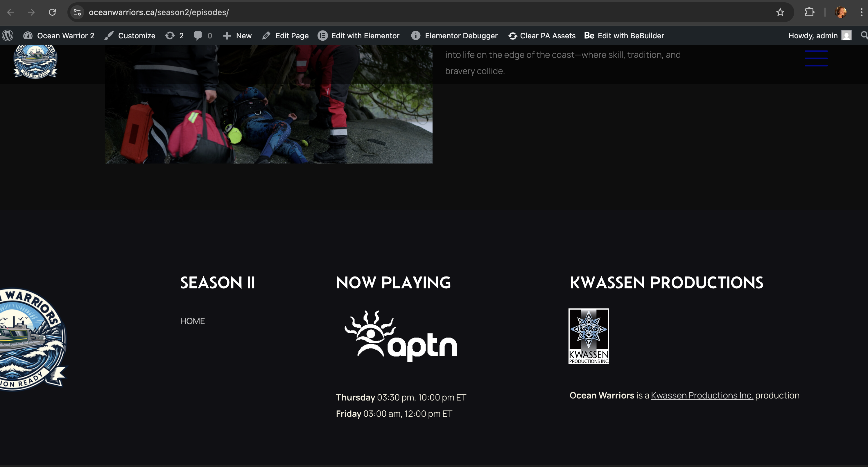Expand the Howdy, admin account menu

pos(819,35)
